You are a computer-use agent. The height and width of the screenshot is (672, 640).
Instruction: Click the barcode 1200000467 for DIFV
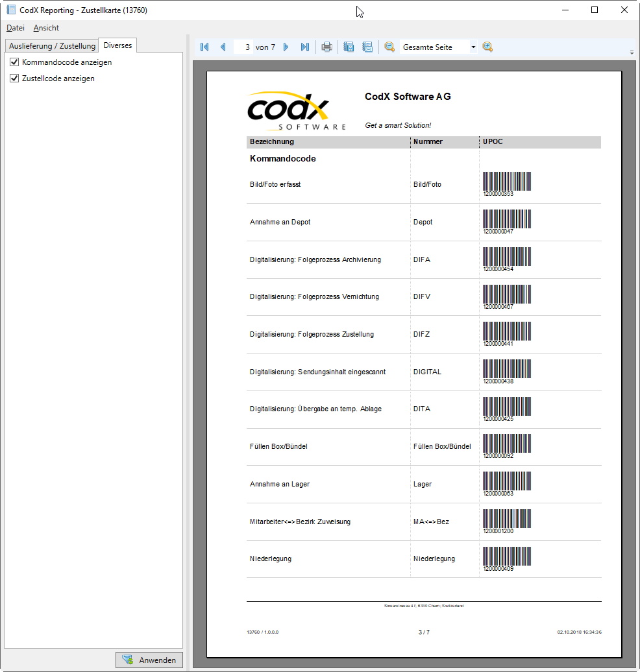(506, 296)
